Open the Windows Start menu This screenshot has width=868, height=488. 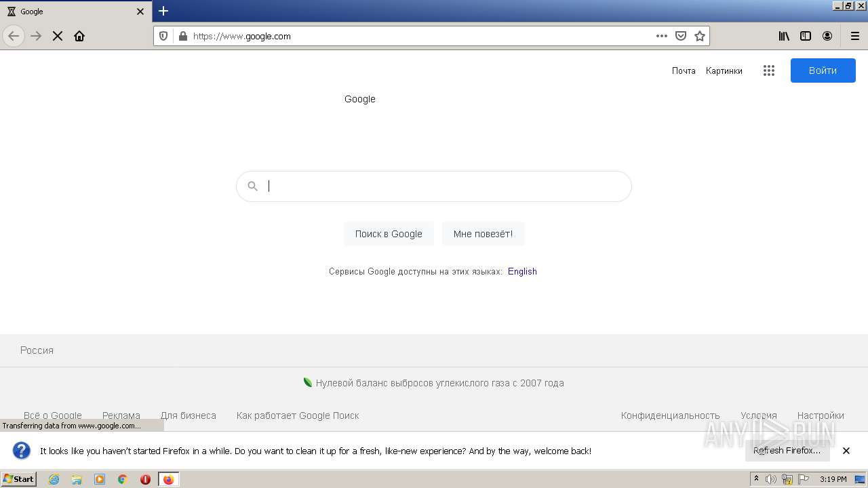point(18,479)
